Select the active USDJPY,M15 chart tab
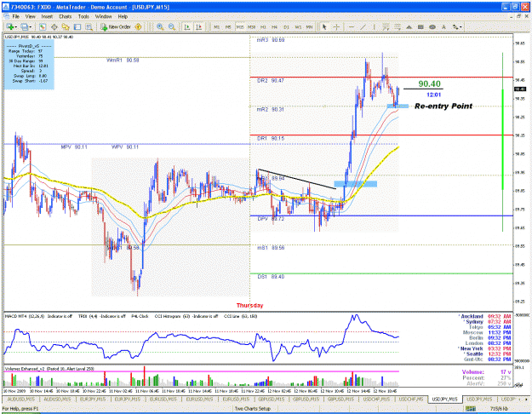This screenshot has width=532, height=414. 444,399
